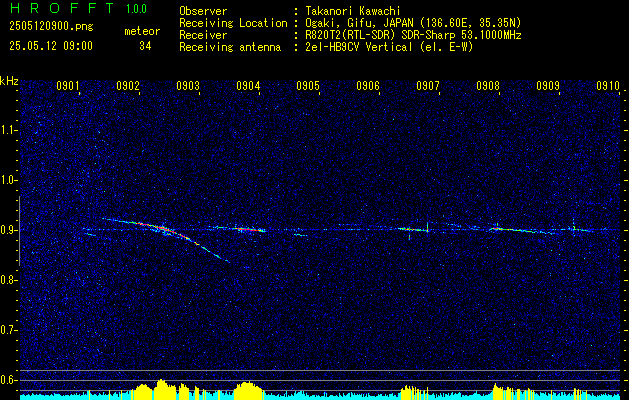This screenshot has height=400, width=629.
Task: Click the Receiver label line
Action: (x=203, y=35)
